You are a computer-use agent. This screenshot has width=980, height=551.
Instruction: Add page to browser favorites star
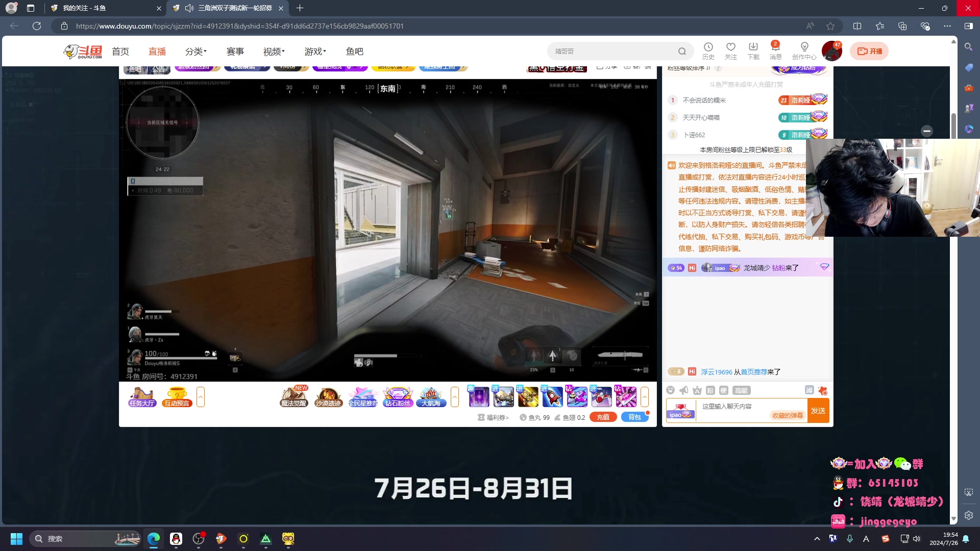pyautogui.click(x=830, y=26)
